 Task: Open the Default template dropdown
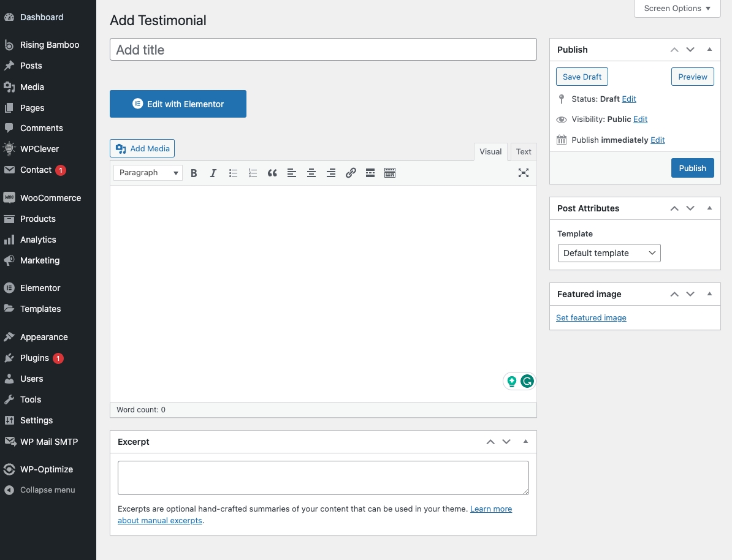pos(609,253)
